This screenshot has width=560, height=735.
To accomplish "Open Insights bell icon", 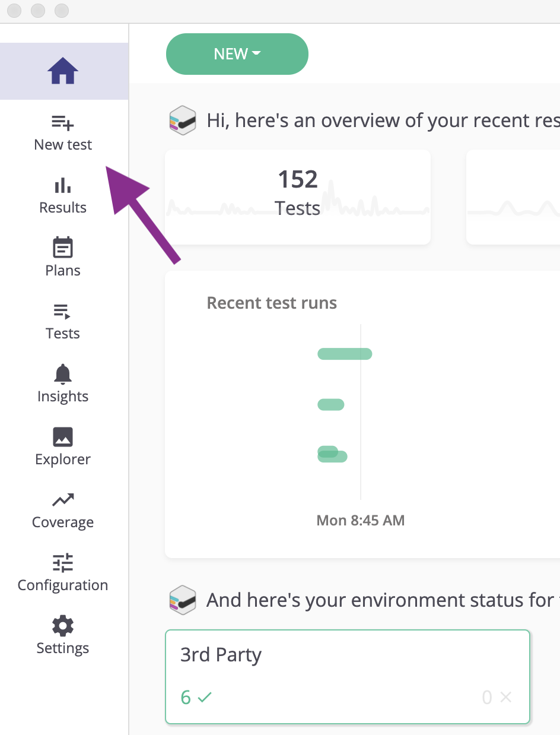I will click(63, 374).
